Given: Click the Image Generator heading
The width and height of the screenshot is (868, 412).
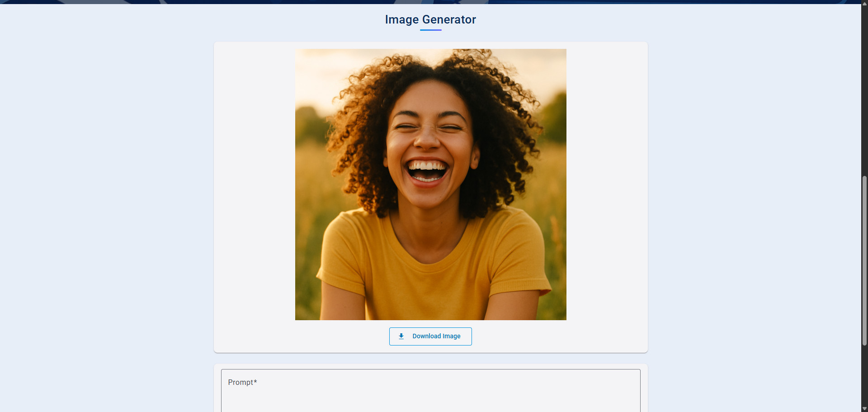Looking at the screenshot, I should point(430,19).
